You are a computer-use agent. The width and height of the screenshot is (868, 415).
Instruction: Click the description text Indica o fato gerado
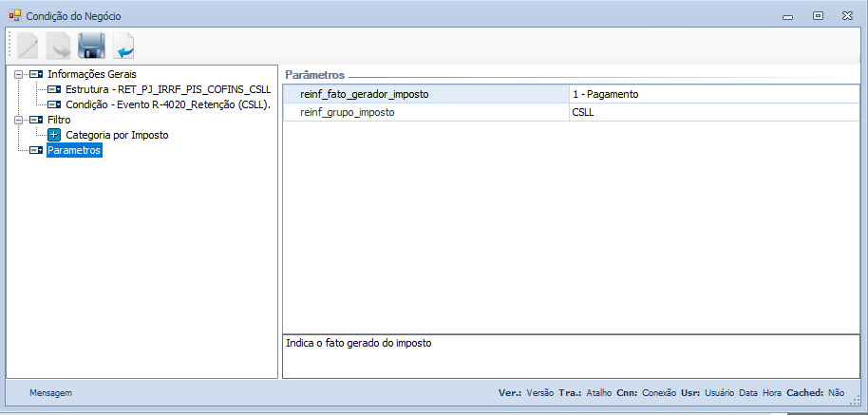coord(359,343)
